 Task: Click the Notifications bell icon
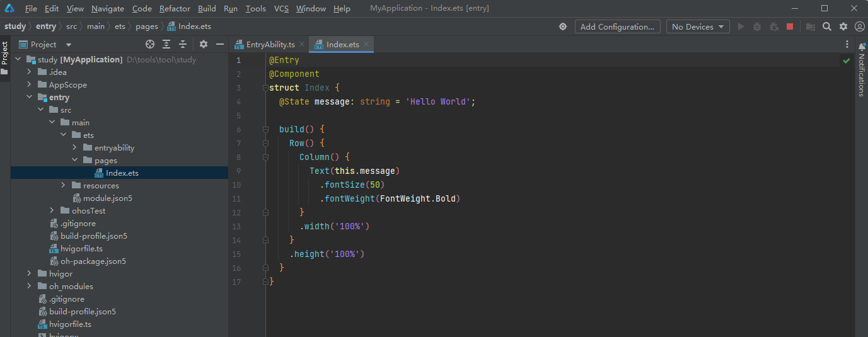click(x=862, y=47)
